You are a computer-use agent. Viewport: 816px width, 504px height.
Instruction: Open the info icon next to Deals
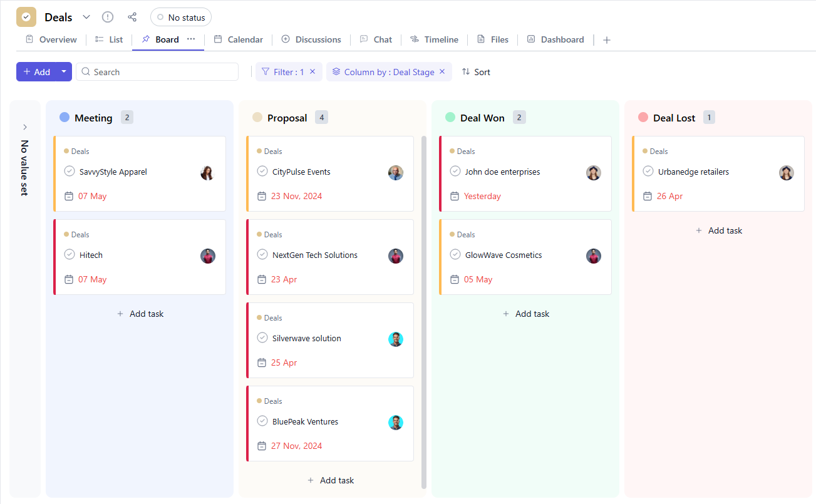point(108,17)
